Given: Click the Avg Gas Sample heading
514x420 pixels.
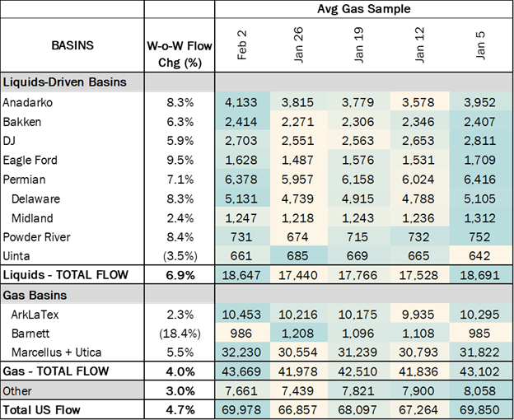Looking at the screenshot, I should click(364, 9).
